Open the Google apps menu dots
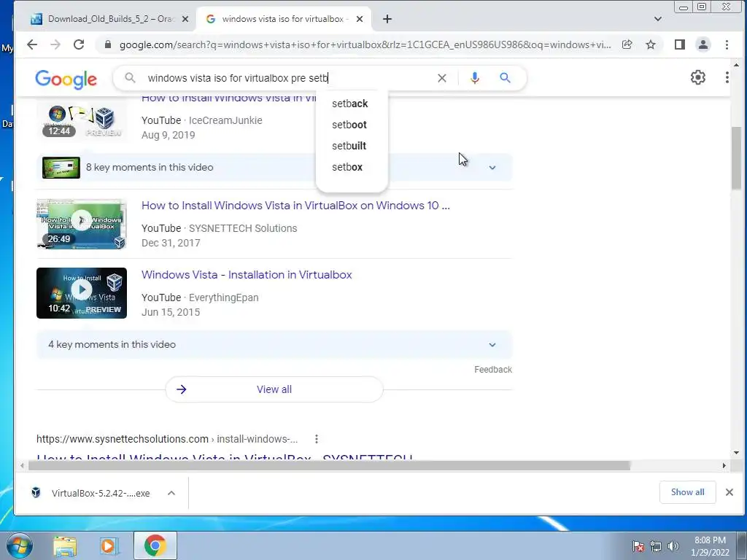This screenshot has height=560, width=747. pyautogui.click(x=727, y=77)
